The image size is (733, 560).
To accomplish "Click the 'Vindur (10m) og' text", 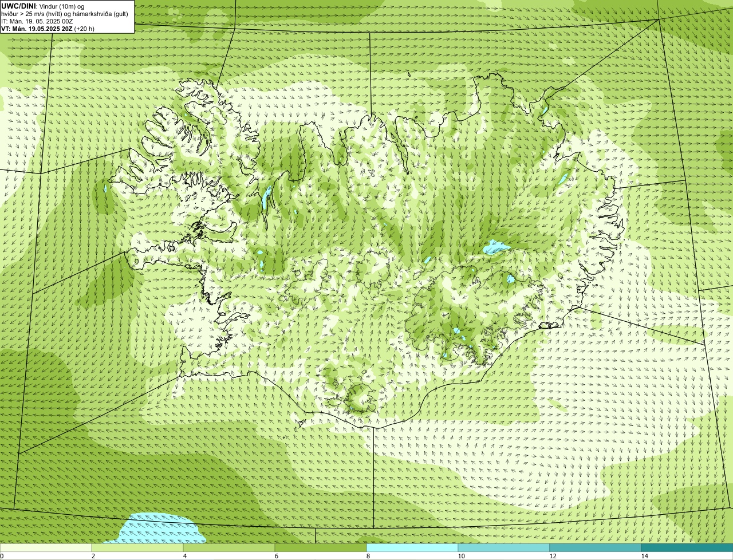I will (x=62, y=6).
